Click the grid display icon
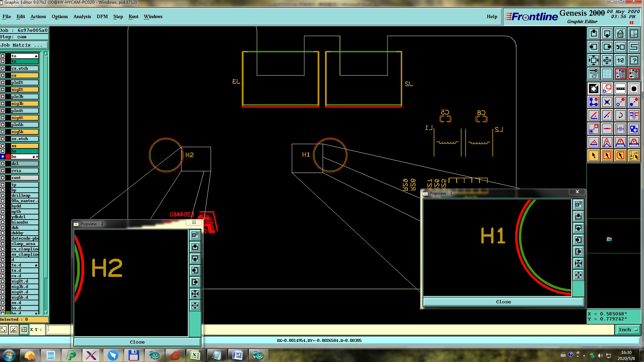Viewport: 644px width, 362px height. tap(607, 74)
